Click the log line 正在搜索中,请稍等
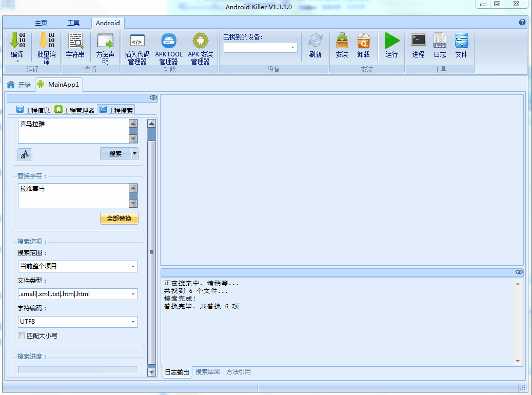Screen dimensions: 532x395 coord(202,283)
